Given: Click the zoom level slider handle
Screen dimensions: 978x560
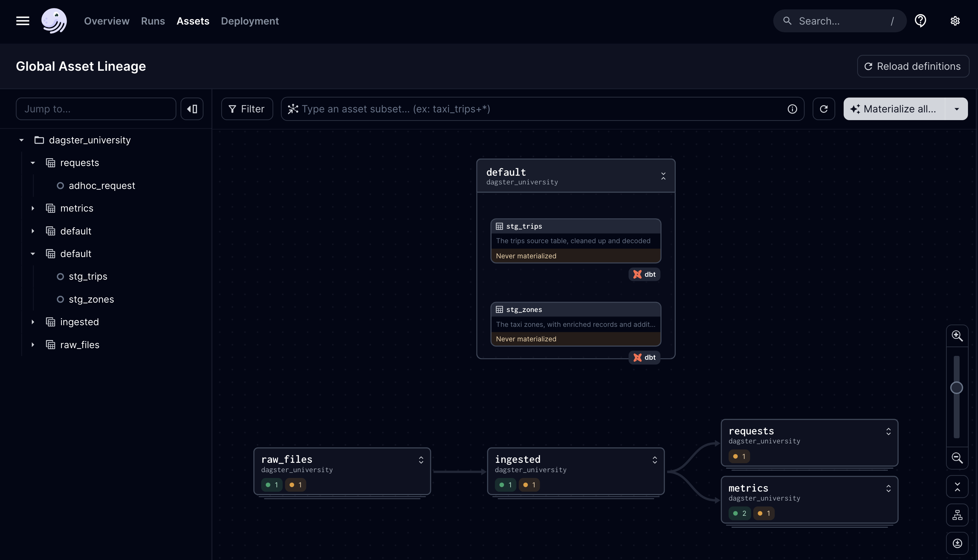Looking at the screenshot, I should (x=956, y=388).
